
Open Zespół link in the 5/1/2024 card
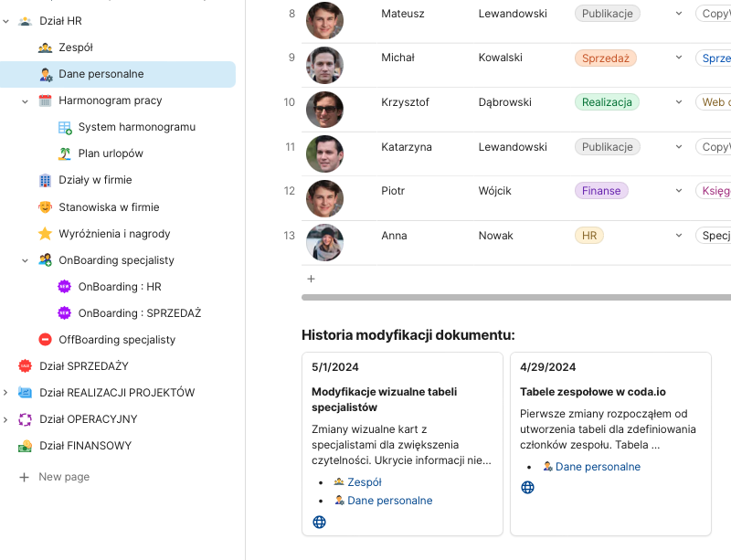coord(364,482)
